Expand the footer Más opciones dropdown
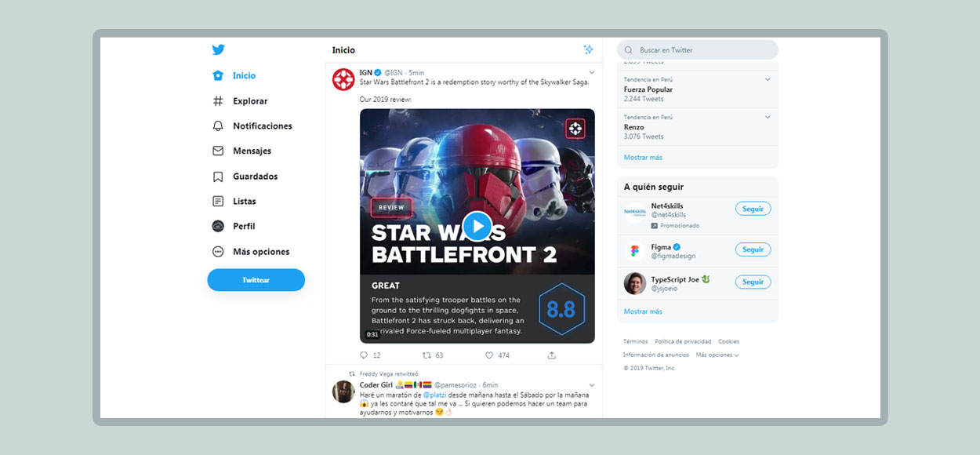This screenshot has height=455, width=980. [717, 355]
